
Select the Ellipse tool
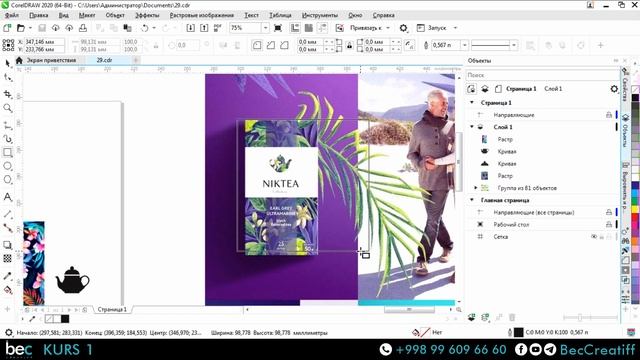point(7,166)
